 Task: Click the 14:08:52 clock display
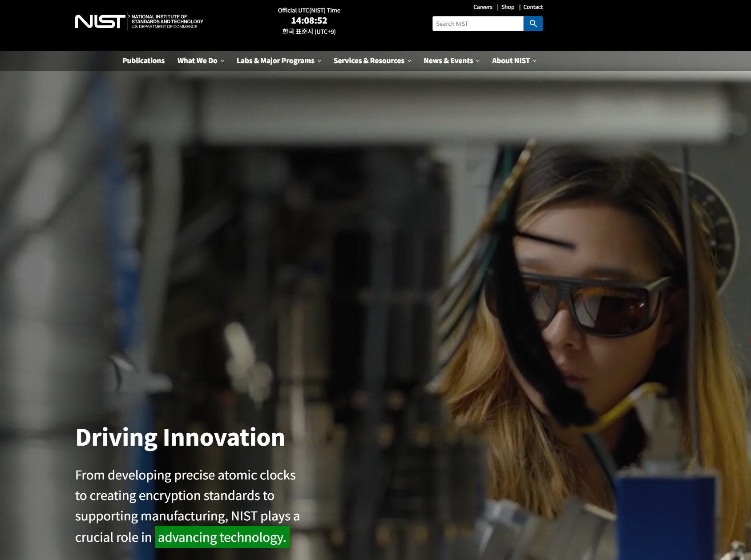pos(309,21)
